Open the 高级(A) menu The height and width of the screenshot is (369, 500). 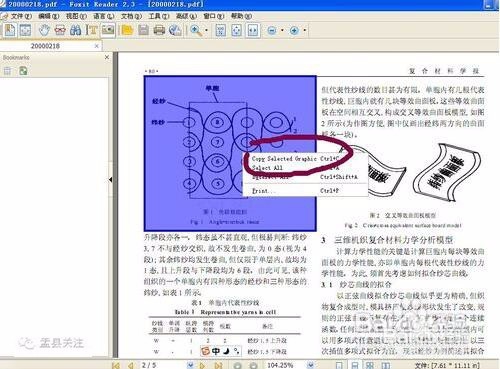[186, 16]
